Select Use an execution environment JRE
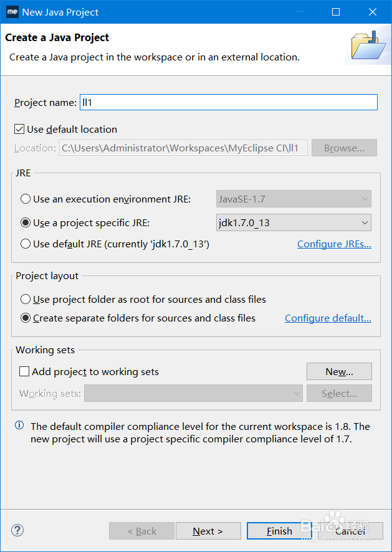Image resolution: width=392 pixels, height=552 pixels. 26,199
